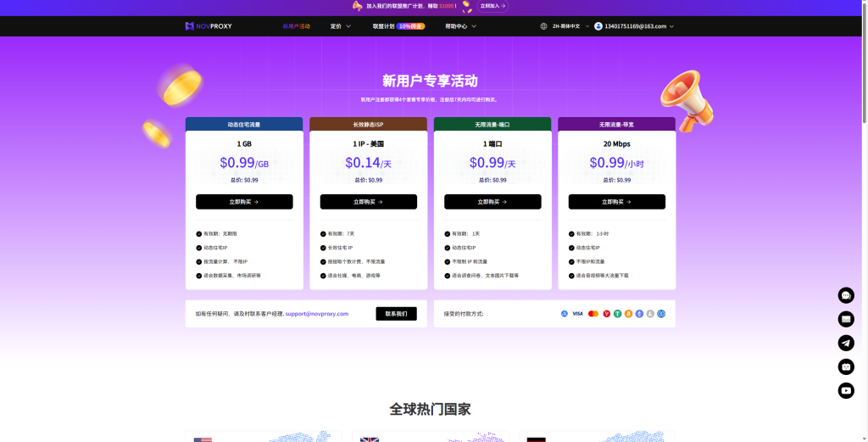
Task: Click the Ethereum payment icon
Action: click(x=639, y=314)
